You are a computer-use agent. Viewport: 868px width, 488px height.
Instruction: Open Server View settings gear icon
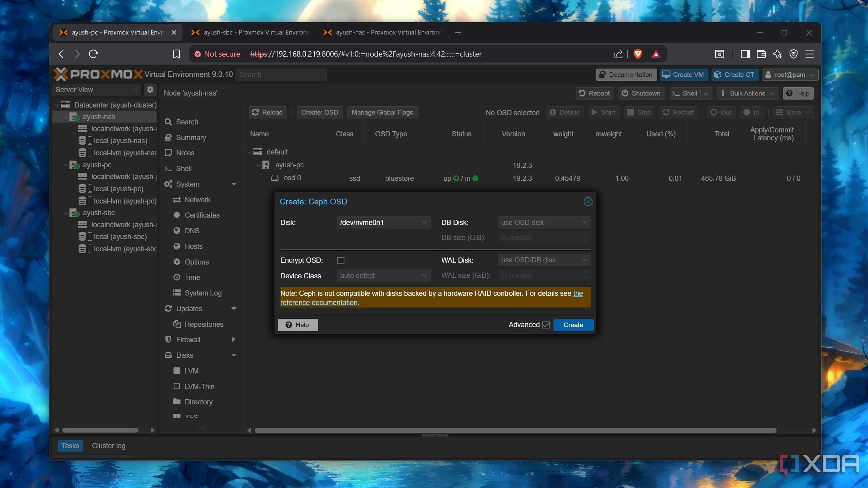tap(150, 90)
